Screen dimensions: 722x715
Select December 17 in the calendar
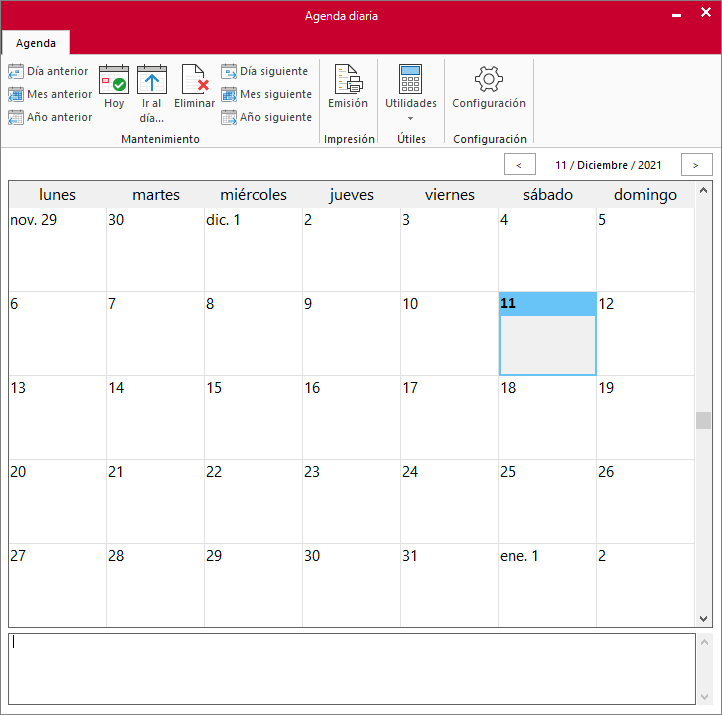[449, 418]
